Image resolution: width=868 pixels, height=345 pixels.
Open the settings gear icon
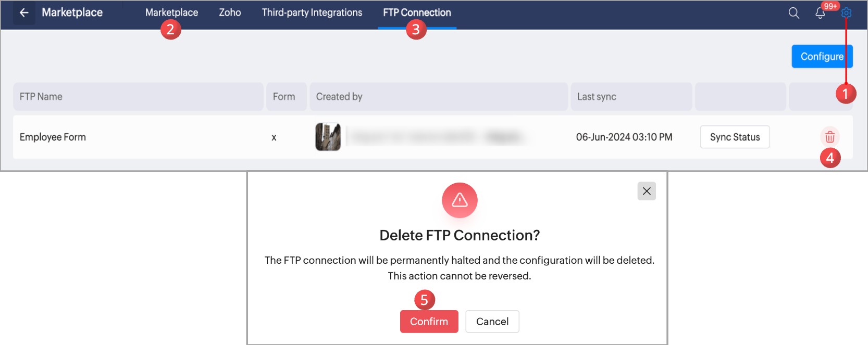[x=847, y=13]
